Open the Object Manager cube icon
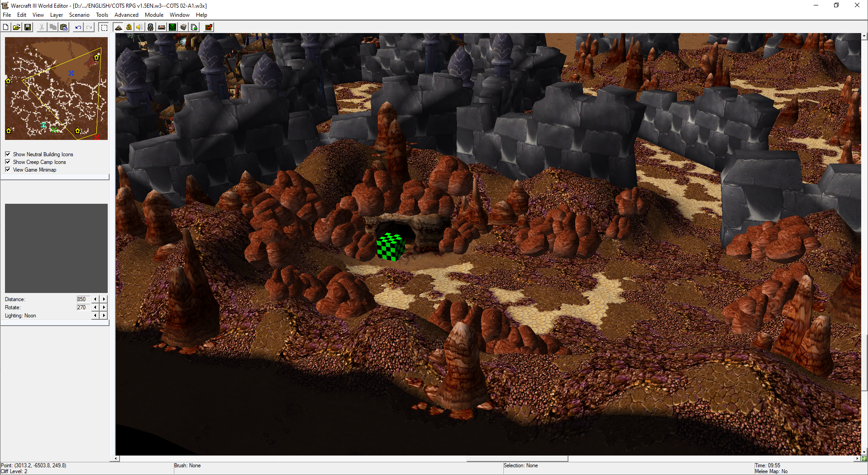868x475 pixels. (183, 27)
